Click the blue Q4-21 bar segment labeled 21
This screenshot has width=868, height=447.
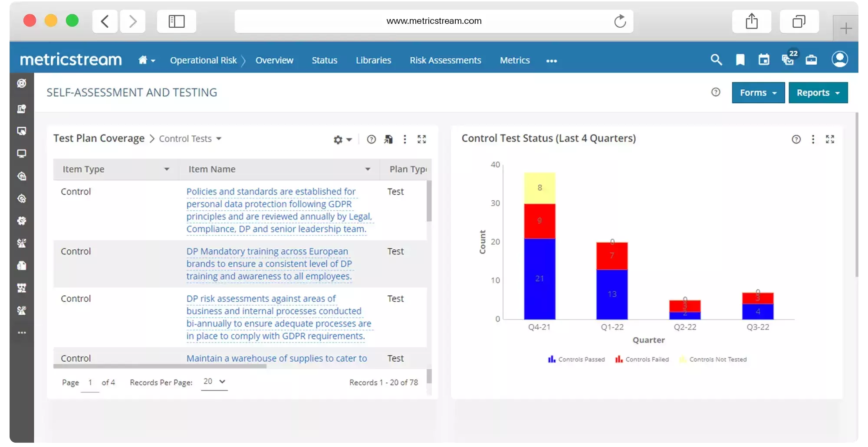539,279
